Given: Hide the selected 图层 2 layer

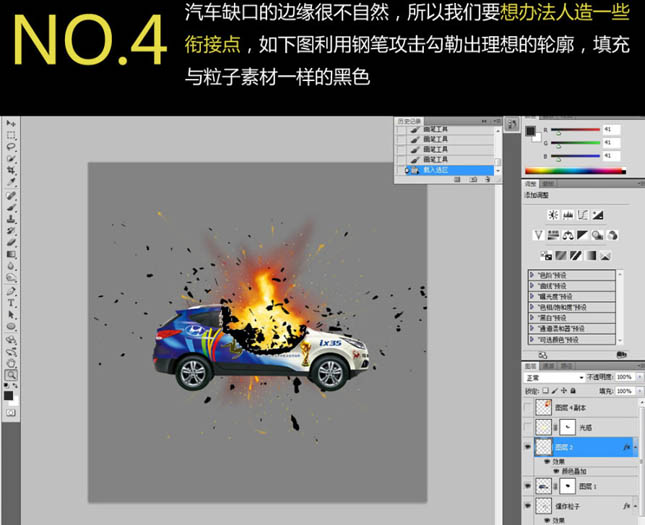Looking at the screenshot, I should pos(528,447).
